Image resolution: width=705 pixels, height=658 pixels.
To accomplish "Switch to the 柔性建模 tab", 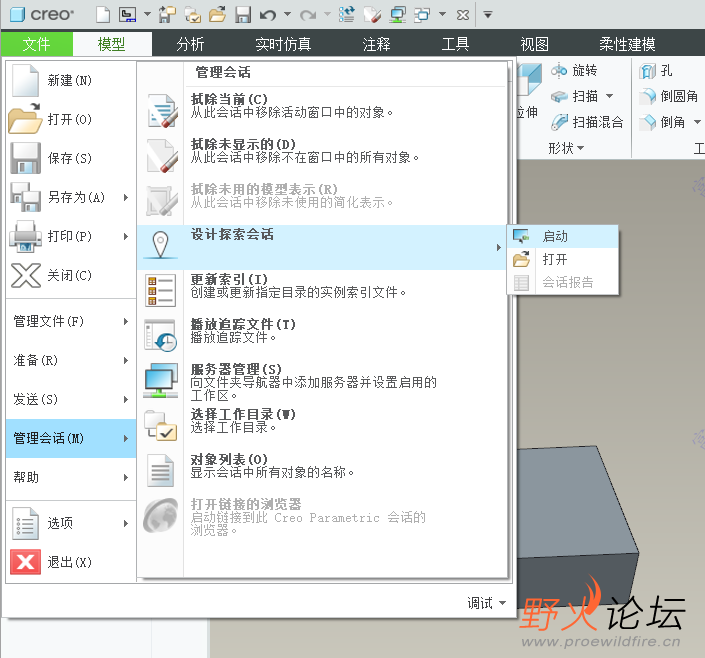I will (627, 44).
